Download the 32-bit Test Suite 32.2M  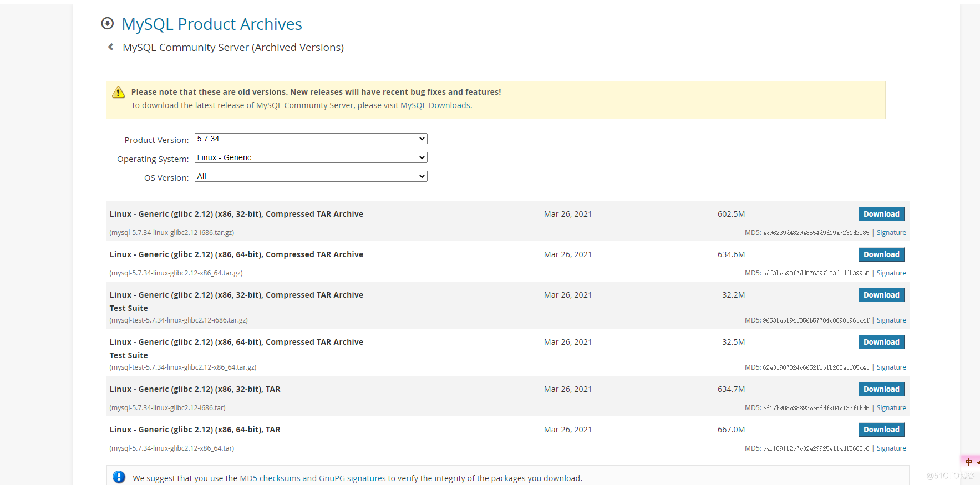881,295
